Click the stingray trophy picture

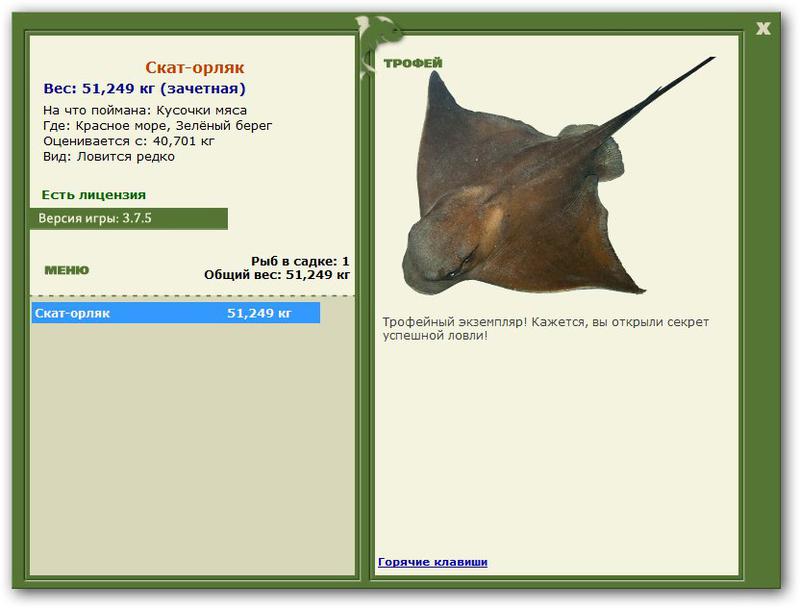[x=559, y=176]
